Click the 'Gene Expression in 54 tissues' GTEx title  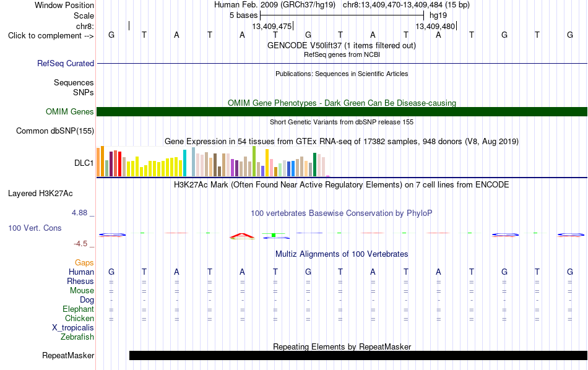pyautogui.click(x=342, y=141)
